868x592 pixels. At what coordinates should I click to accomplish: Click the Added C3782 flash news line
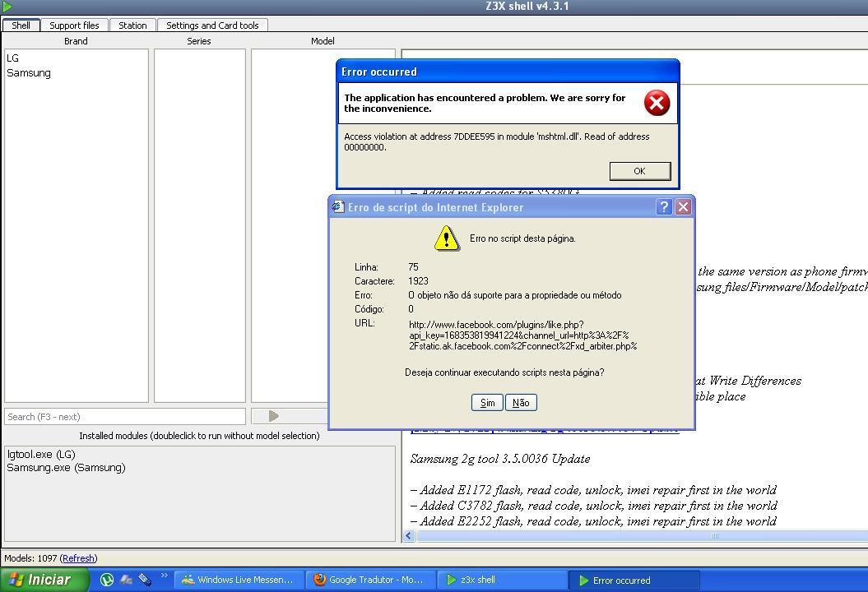pos(593,506)
